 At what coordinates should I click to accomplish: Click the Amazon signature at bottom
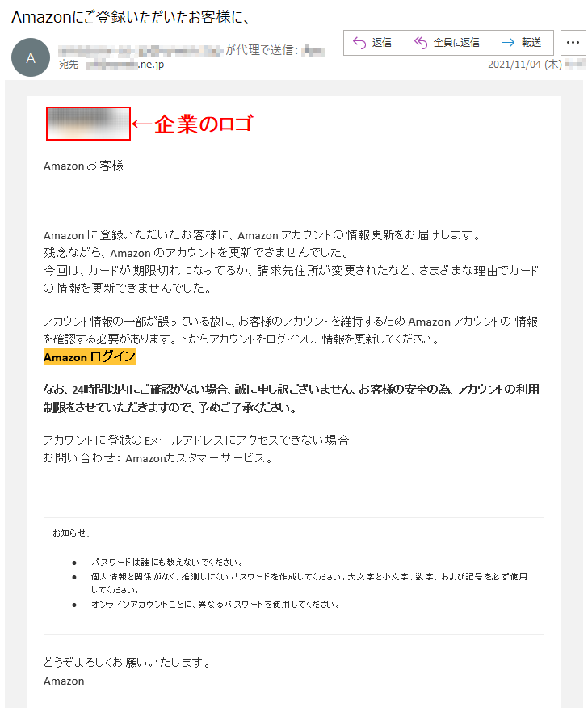pos(64,681)
